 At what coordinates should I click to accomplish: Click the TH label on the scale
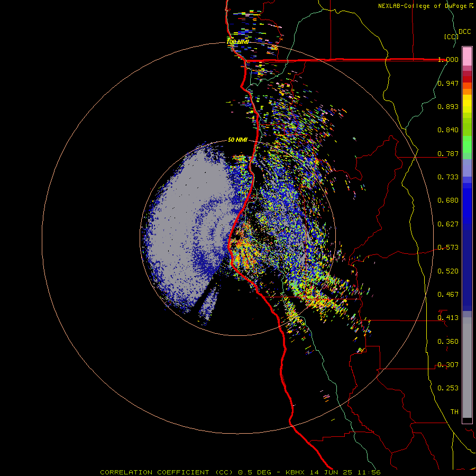[x=454, y=412]
